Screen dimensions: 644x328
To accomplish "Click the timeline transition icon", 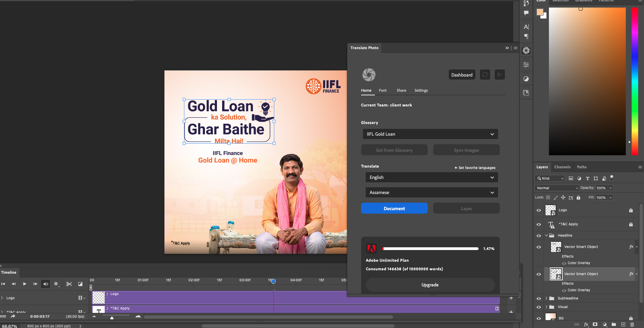I will (x=80, y=284).
